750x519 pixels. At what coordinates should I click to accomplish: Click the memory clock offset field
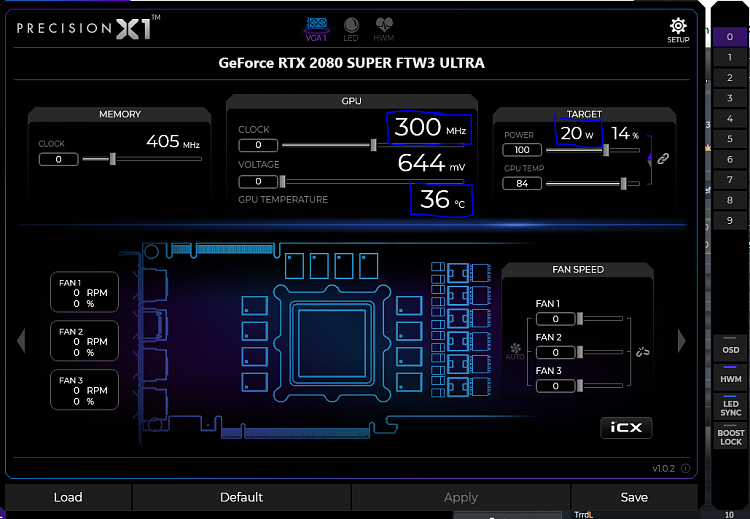(58, 159)
